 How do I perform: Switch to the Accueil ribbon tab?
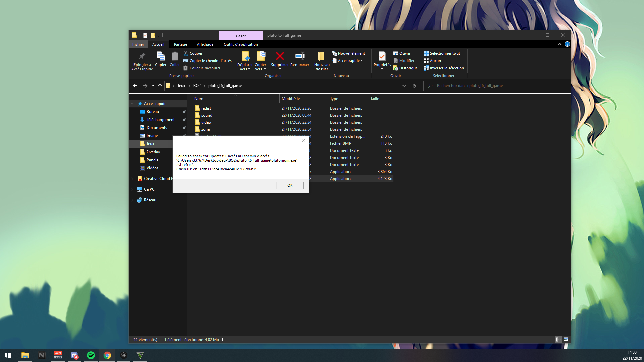point(158,44)
